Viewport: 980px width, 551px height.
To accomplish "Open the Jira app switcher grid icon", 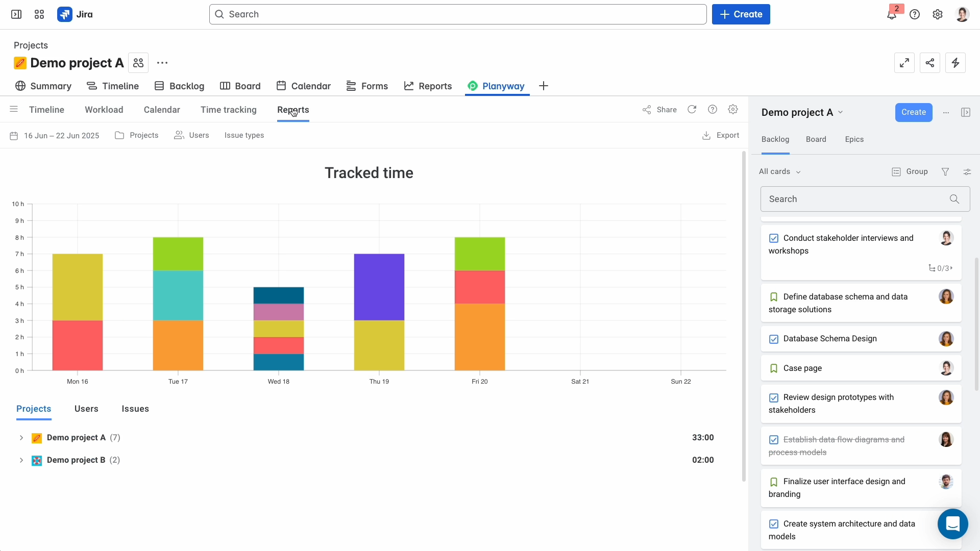I will coord(39,14).
